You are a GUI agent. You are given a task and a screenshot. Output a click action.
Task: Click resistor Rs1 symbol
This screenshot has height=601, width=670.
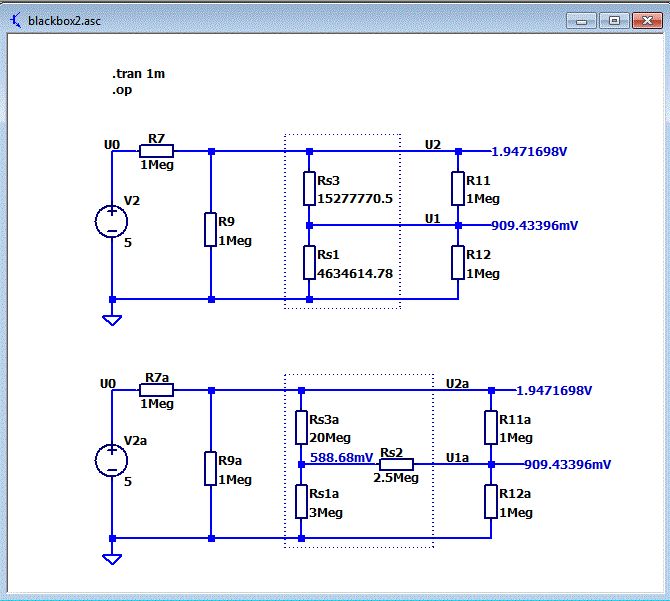click(x=309, y=263)
